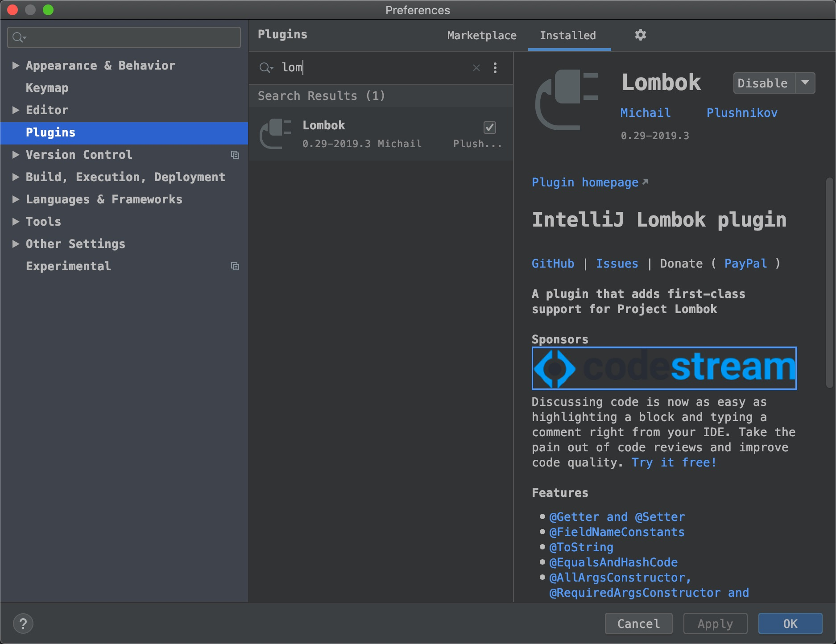Open the Plushnikov author link
This screenshot has height=644, width=836.
point(742,113)
